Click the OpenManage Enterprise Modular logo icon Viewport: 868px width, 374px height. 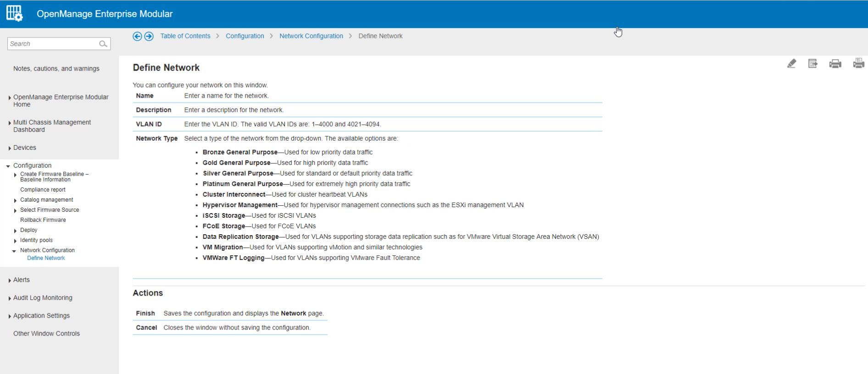point(14,14)
